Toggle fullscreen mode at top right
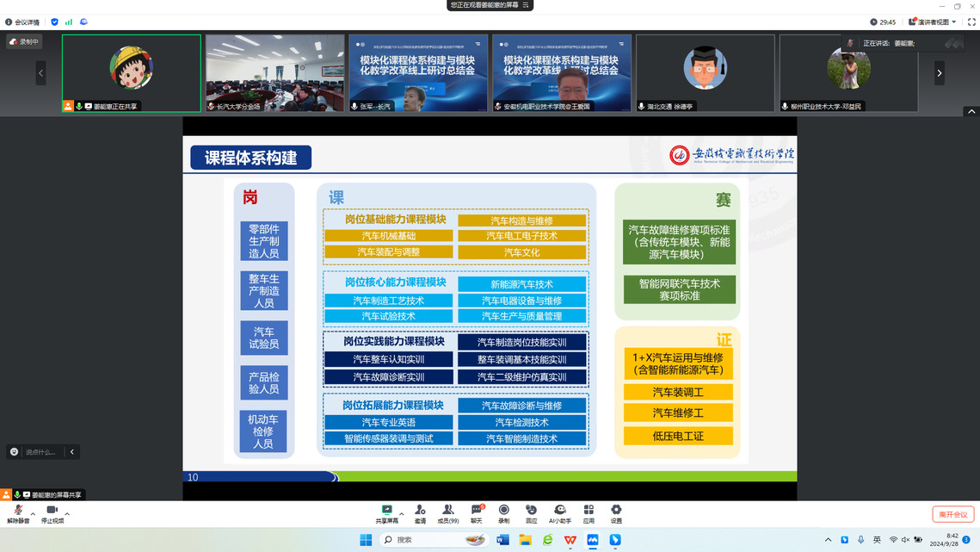This screenshot has width=980, height=552. [x=971, y=22]
